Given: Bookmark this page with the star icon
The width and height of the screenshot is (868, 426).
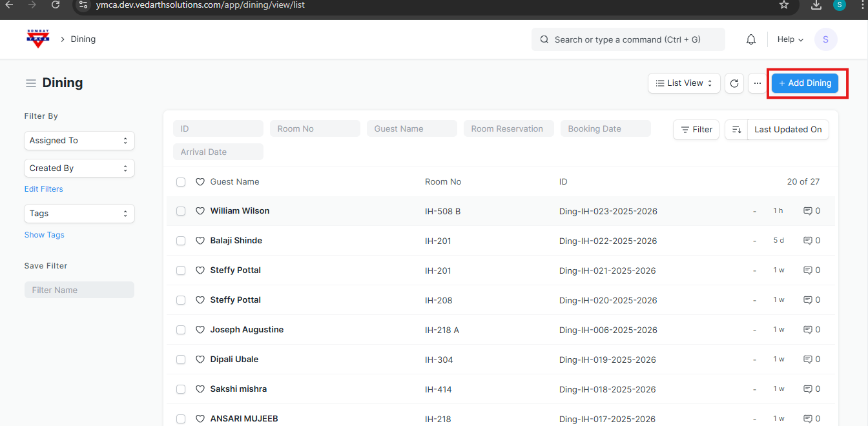Looking at the screenshot, I should point(784,5).
